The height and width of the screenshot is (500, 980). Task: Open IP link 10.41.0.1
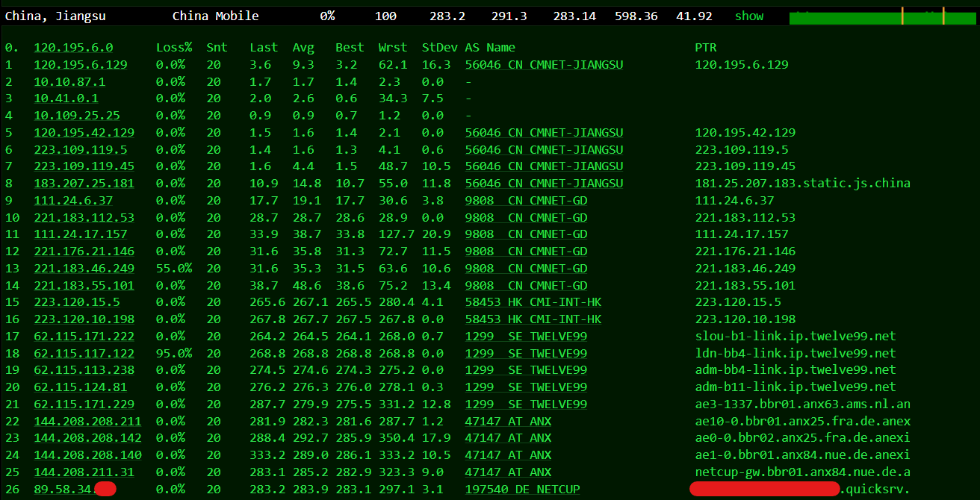66,99
